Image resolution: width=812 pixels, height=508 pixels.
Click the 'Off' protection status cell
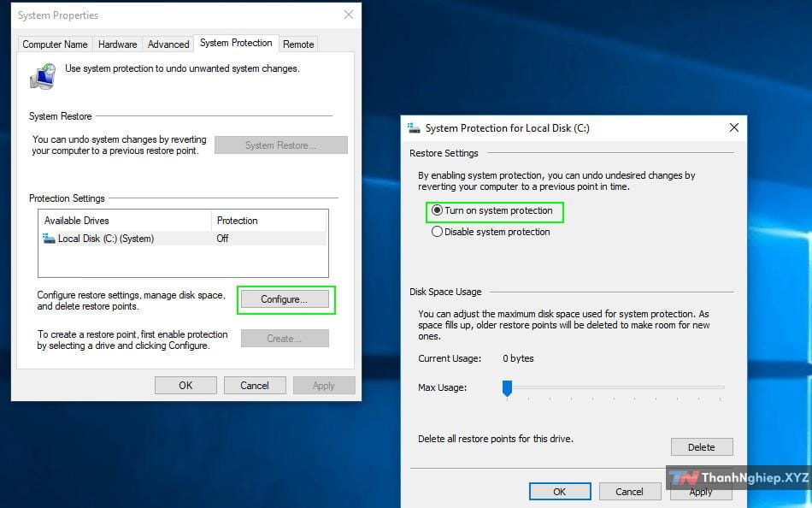(x=223, y=239)
